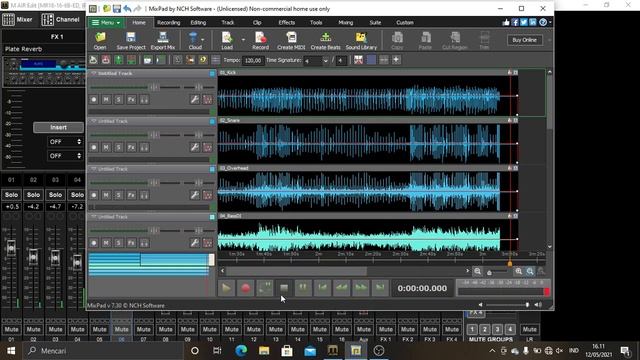
Task: Switch to the Editing tab
Action: coord(198,22)
